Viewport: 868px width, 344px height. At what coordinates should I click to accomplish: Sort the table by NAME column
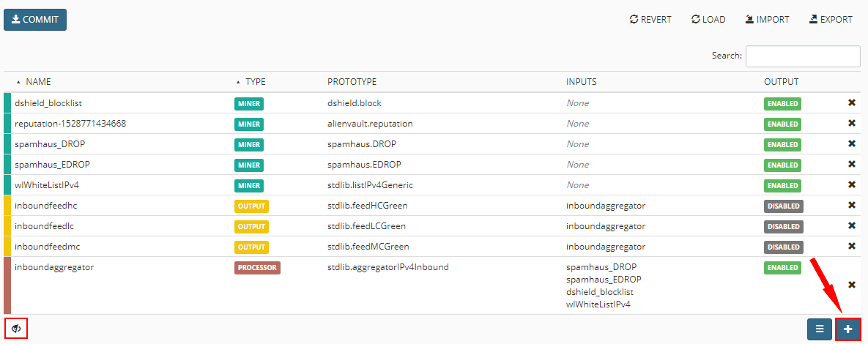click(x=38, y=82)
